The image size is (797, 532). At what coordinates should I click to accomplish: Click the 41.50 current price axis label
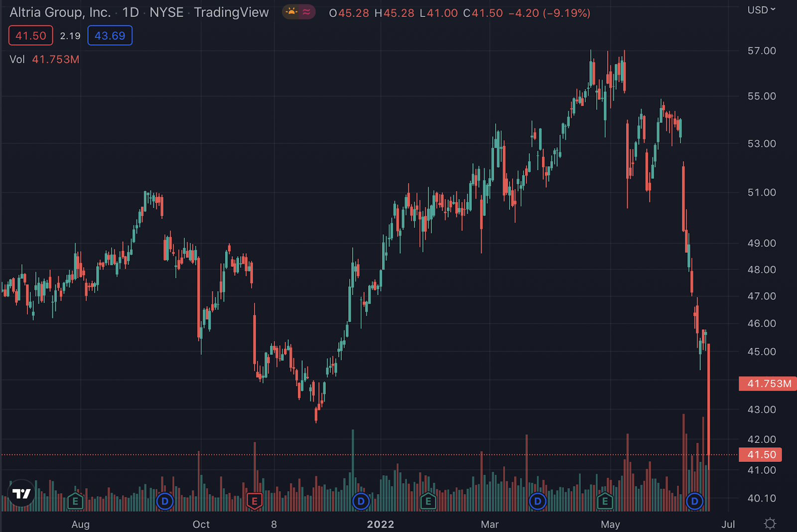[x=761, y=454]
